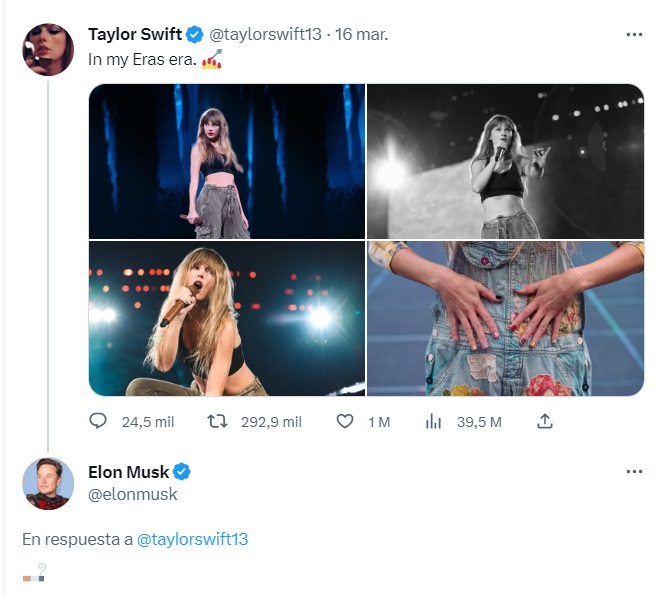Open the Elon Musk display name link

click(129, 472)
